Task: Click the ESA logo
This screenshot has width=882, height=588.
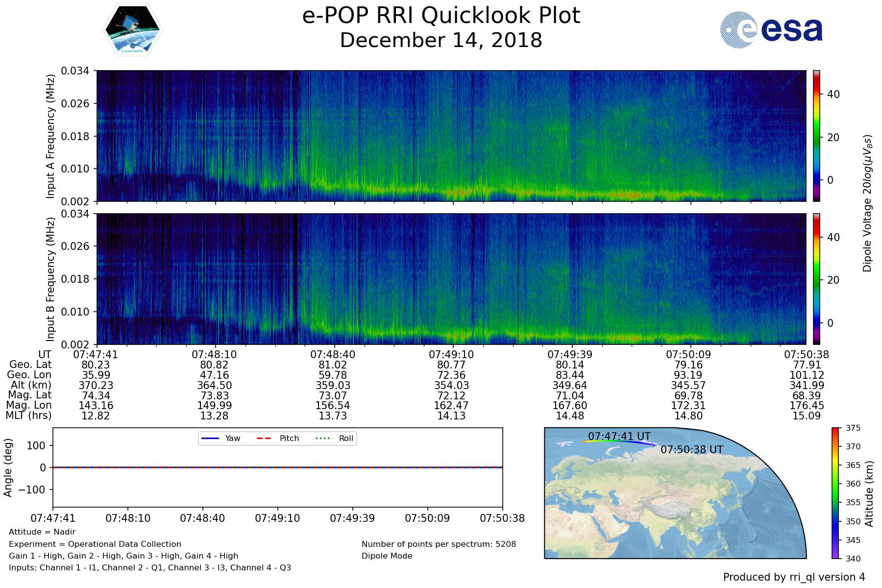Action: point(771,30)
